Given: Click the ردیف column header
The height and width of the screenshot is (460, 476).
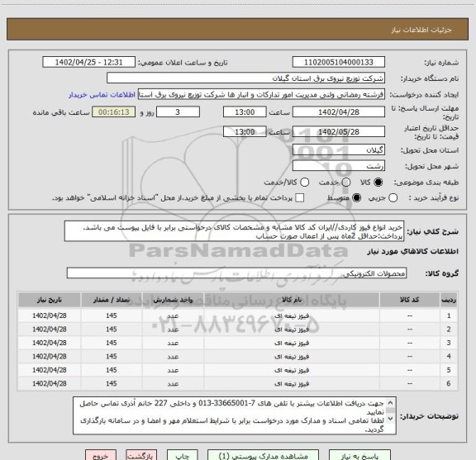Looking at the screenshot, I should click(x=449, y=300).
